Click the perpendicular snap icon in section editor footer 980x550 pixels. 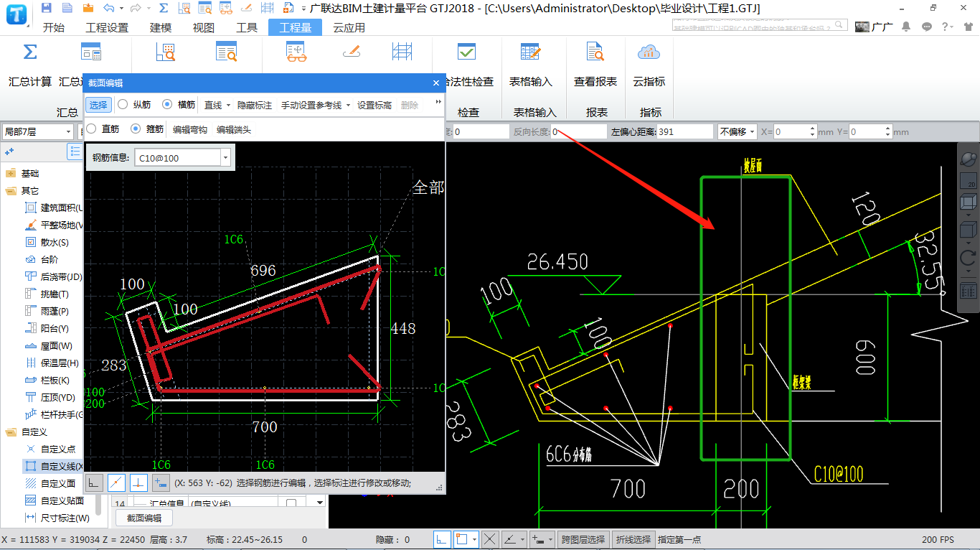click(138, 483)
